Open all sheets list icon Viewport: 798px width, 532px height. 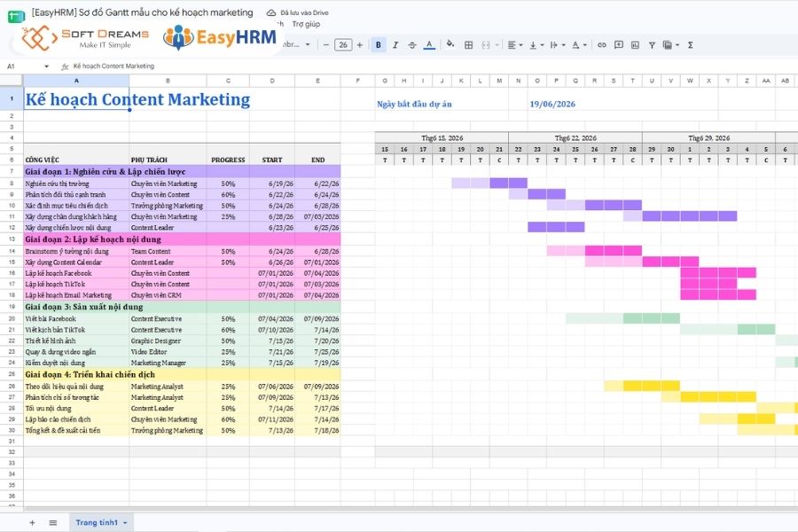pyautogui.click(x=53, y=522)
